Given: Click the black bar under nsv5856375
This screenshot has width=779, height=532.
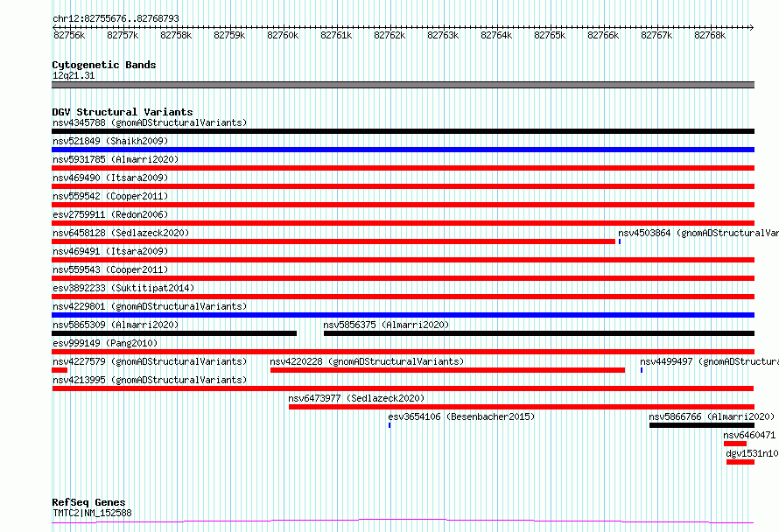Looking at the screenshot, I should (x=539, y=333).
